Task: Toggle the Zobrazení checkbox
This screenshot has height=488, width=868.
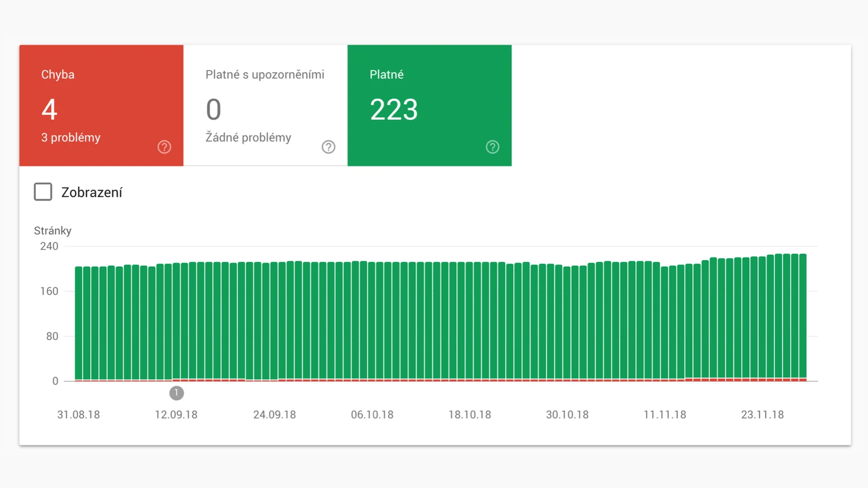Action: [x=43, y=192]
